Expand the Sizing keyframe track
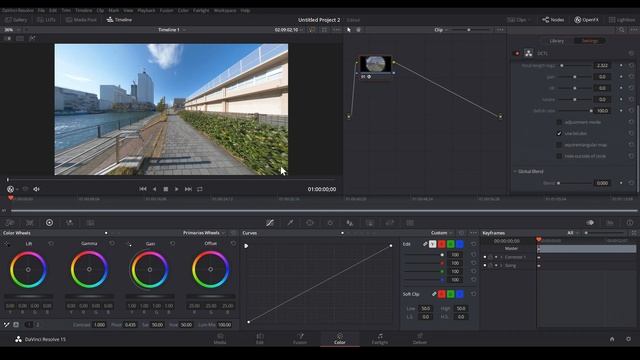The width and height of the screenshot is (640, 360). click(502, 266)
